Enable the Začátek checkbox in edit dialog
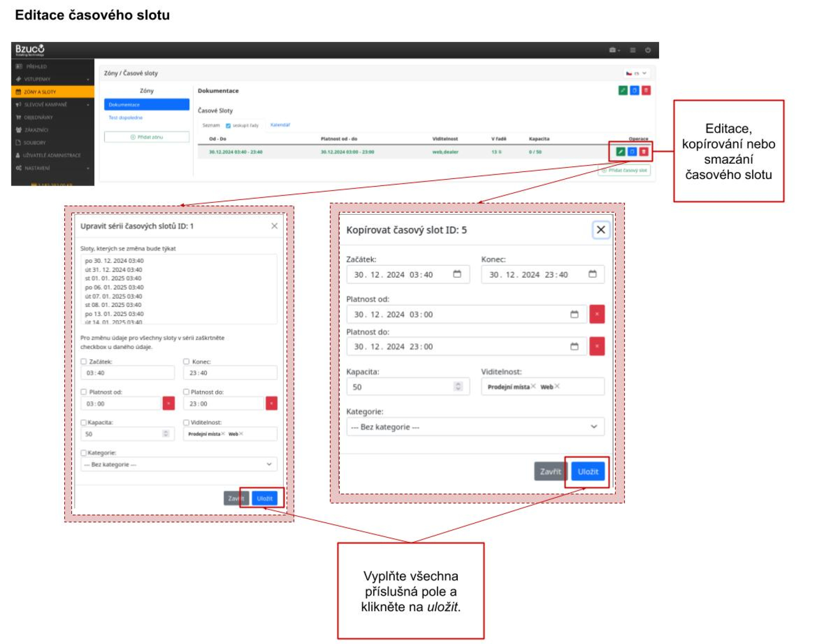838x644 pixels. [83, 362]
